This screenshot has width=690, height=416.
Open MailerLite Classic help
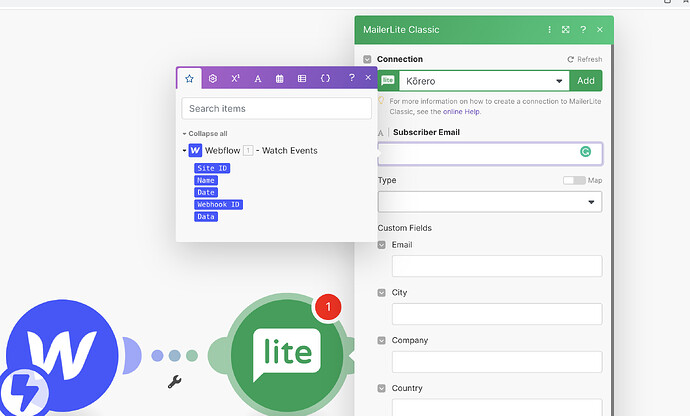point(583,29)
